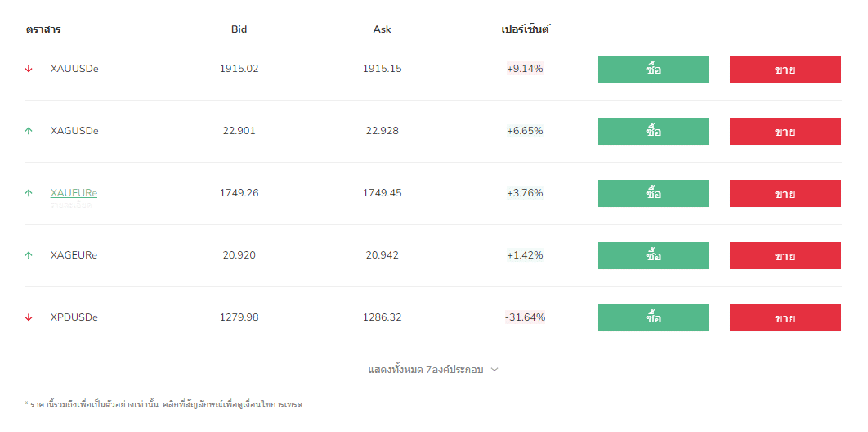The height and width of the screenshot is (432, 868).
Task: Buy XAGUSDe with the green ซื้อ button
Action: 653,132
